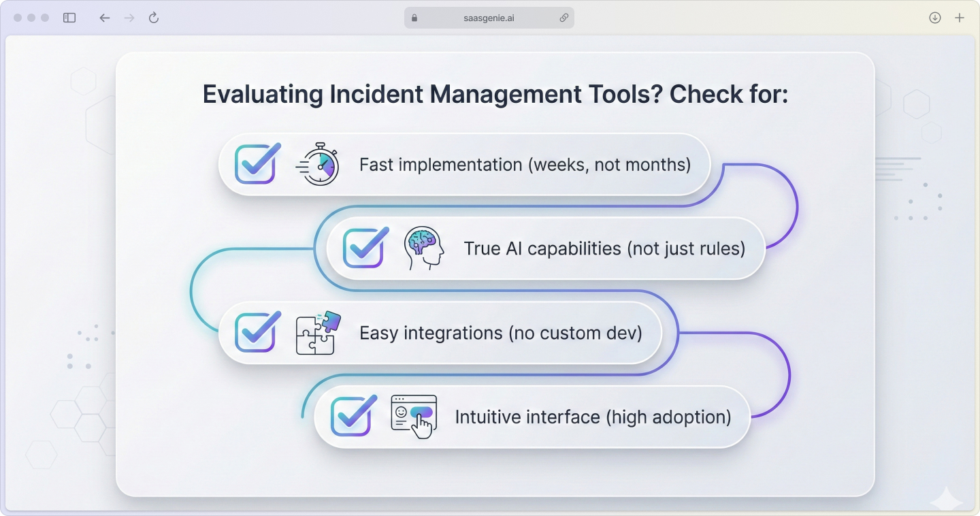The height and width of the screenshot is (516, 980).
Task: Click the cursor hand icon under Intuitive interface
Action: 420,425
